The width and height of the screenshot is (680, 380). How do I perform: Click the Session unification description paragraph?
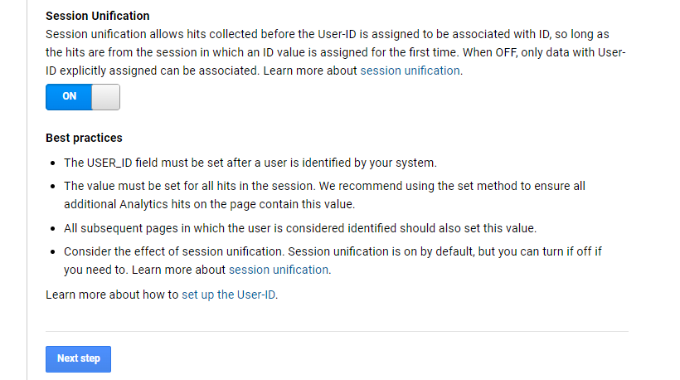(x=336, y=52)
